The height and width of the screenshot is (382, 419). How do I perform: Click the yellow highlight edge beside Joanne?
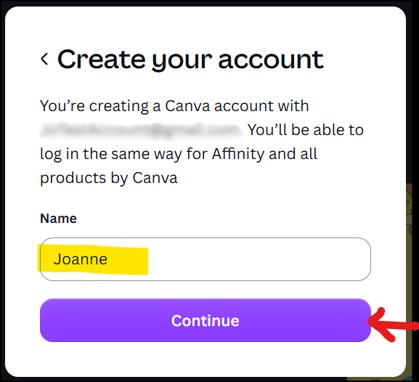[x=146, y=261]
